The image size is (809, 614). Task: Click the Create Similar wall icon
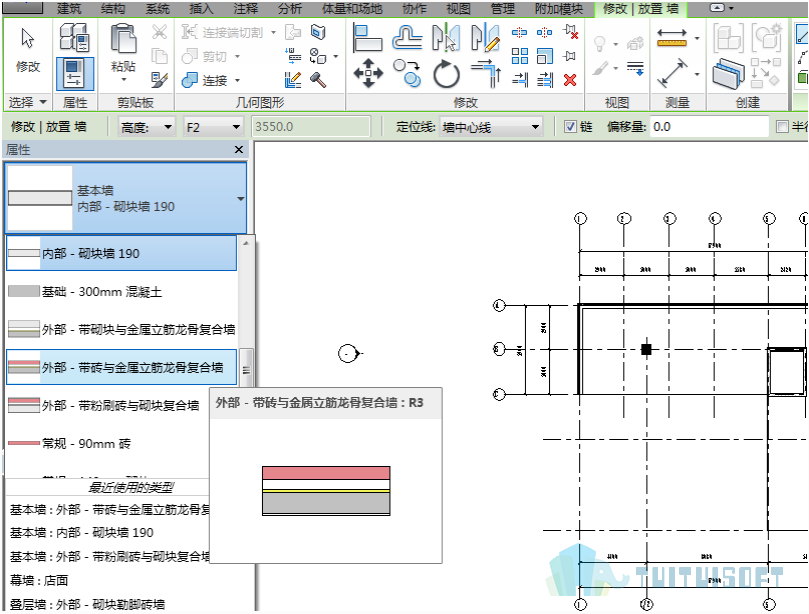(x=729, y=74)
